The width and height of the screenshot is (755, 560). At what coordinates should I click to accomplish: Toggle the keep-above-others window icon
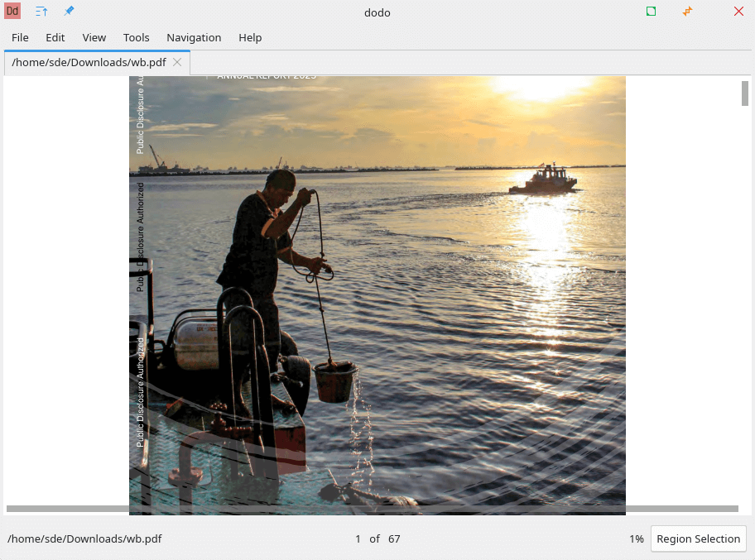41,12
